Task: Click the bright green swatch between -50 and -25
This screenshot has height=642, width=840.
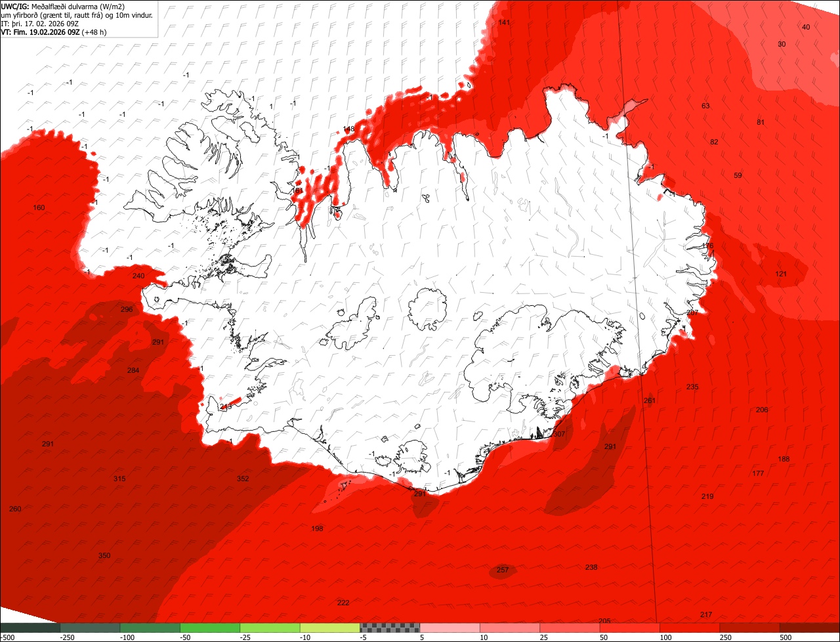Action: click(210, 628)
